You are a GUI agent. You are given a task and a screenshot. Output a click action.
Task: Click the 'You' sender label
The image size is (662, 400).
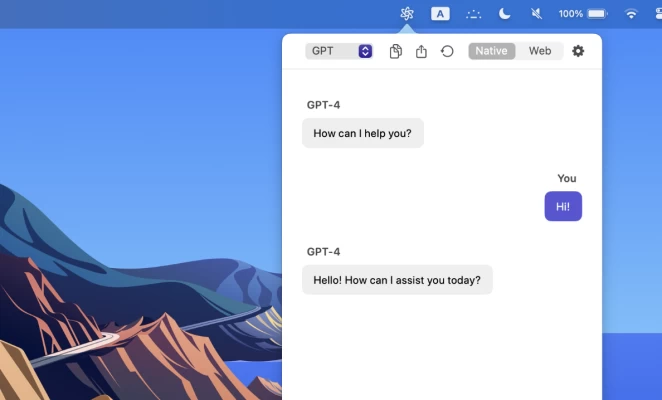(567, 178)
